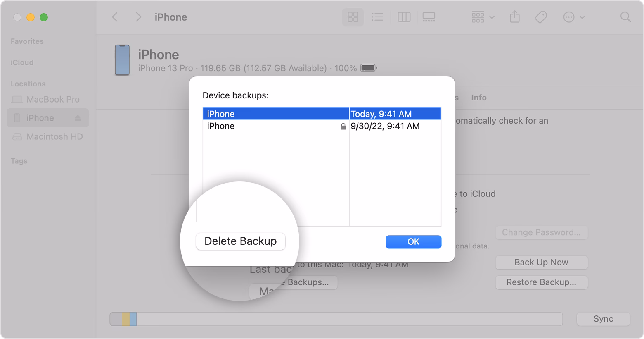Start a sync with Back Up Now
The height and width of the screenshot is (339, 644).
(541, 262)
